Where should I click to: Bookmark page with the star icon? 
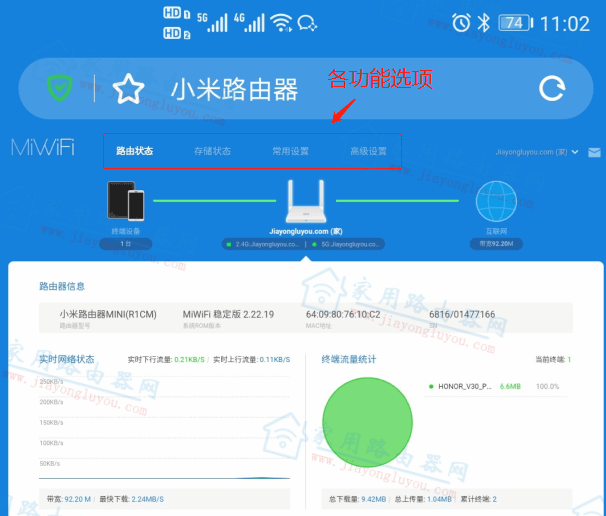click(x=128, y=90)
